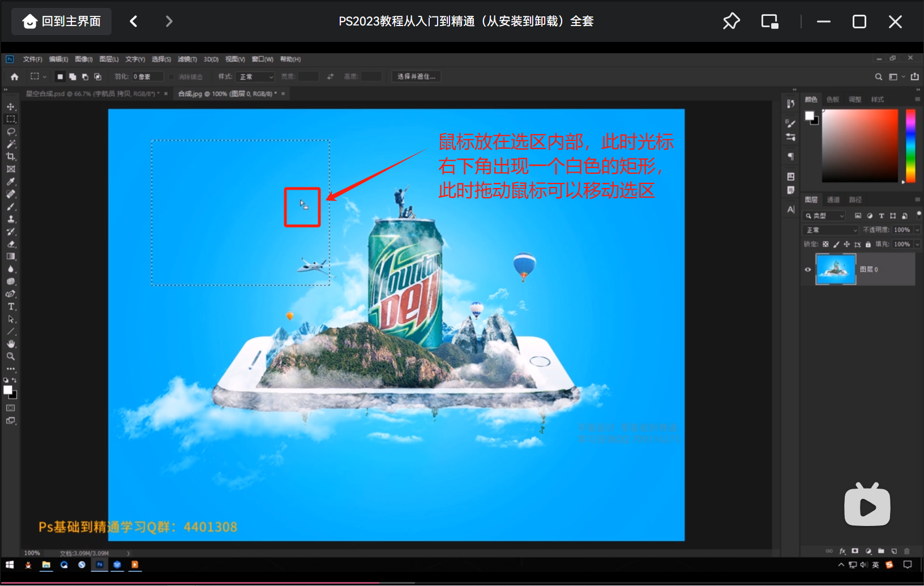Select the Move tool
The image size is (924, 586).
click(11, 107)
